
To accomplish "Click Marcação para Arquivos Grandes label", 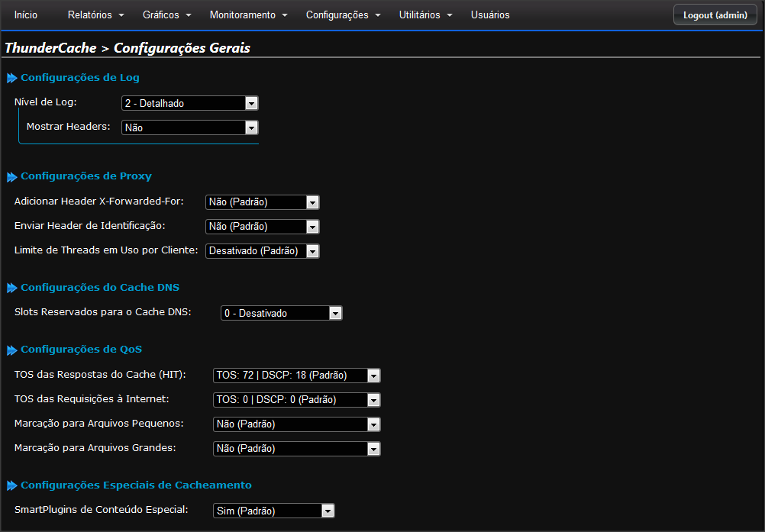I will 95,447.
